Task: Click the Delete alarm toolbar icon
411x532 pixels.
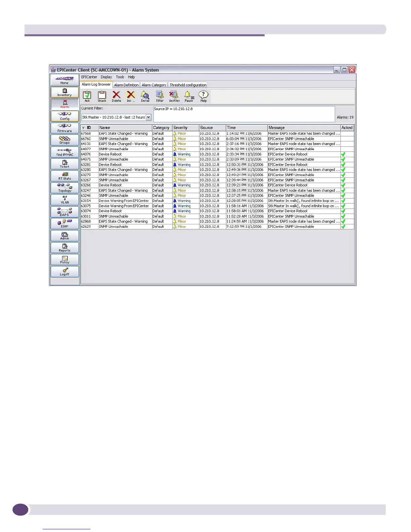Action: pyautogui.click(x=116, y=96)
